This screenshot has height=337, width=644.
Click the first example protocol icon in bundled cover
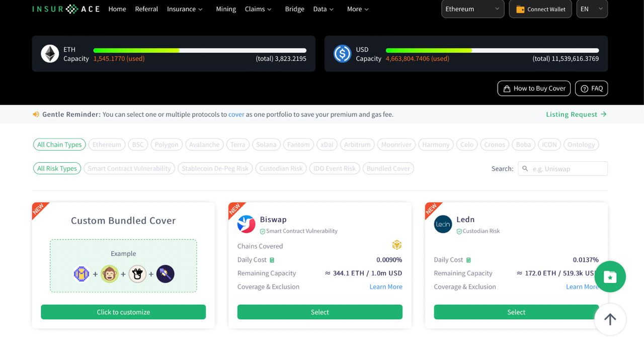click(x=82, y=274)
